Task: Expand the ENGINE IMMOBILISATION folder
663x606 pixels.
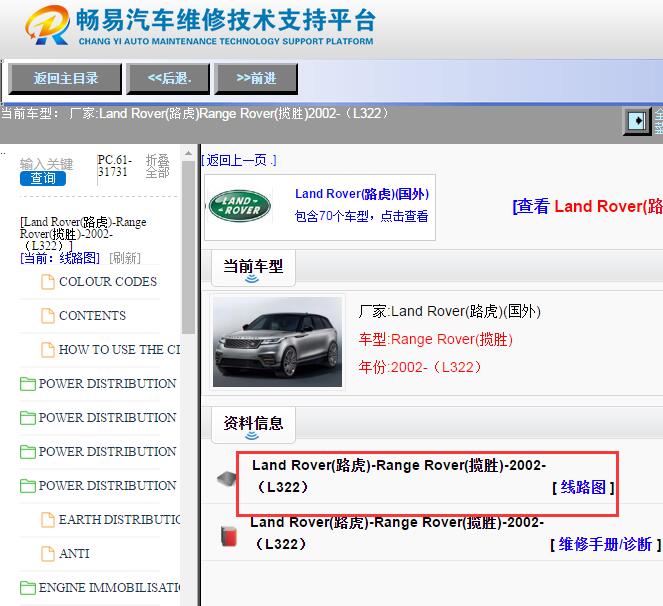Action: click(28, 588)
